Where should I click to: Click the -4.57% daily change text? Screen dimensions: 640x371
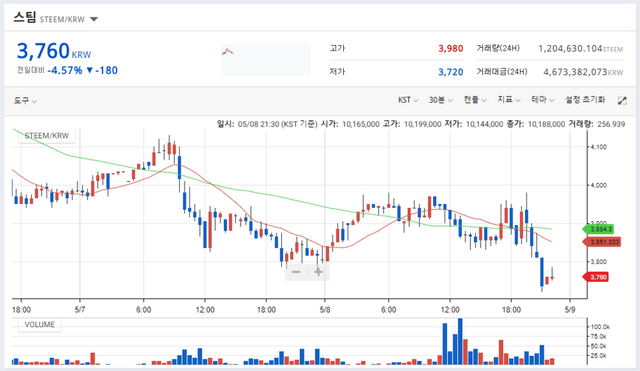click(65, 71)
